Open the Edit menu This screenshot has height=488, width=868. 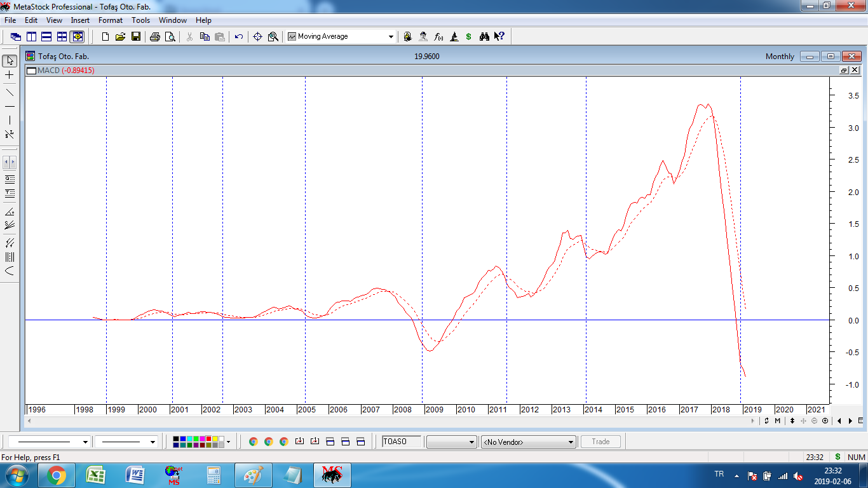tap(31, 20)
